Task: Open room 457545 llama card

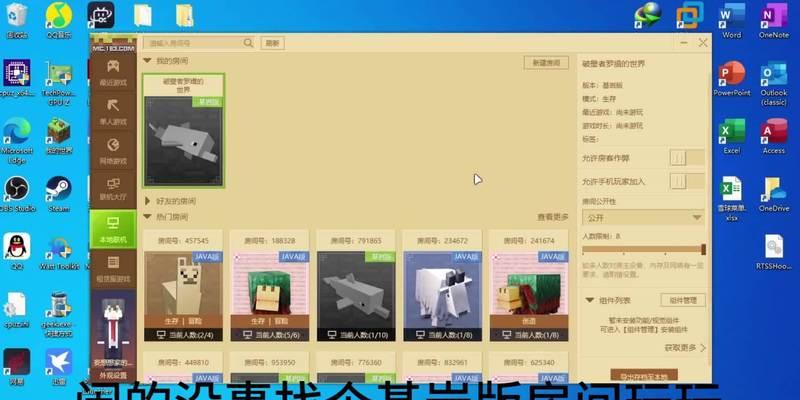Action: pyautogui.click(x=183, y=285)
